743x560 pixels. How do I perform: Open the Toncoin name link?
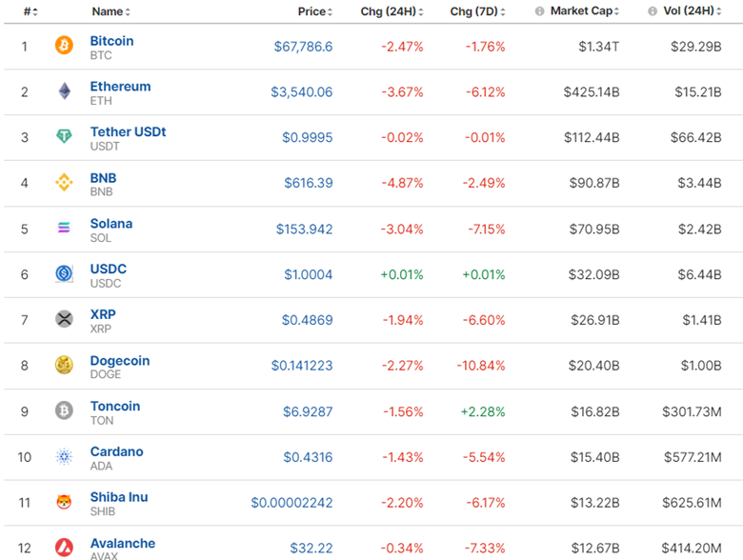point(115,406)
